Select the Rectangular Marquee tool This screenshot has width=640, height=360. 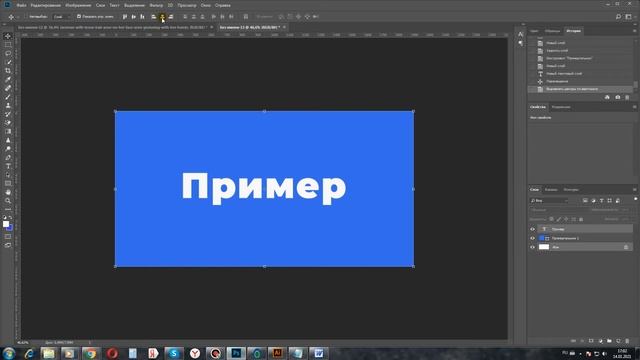[x=8, y=44]
